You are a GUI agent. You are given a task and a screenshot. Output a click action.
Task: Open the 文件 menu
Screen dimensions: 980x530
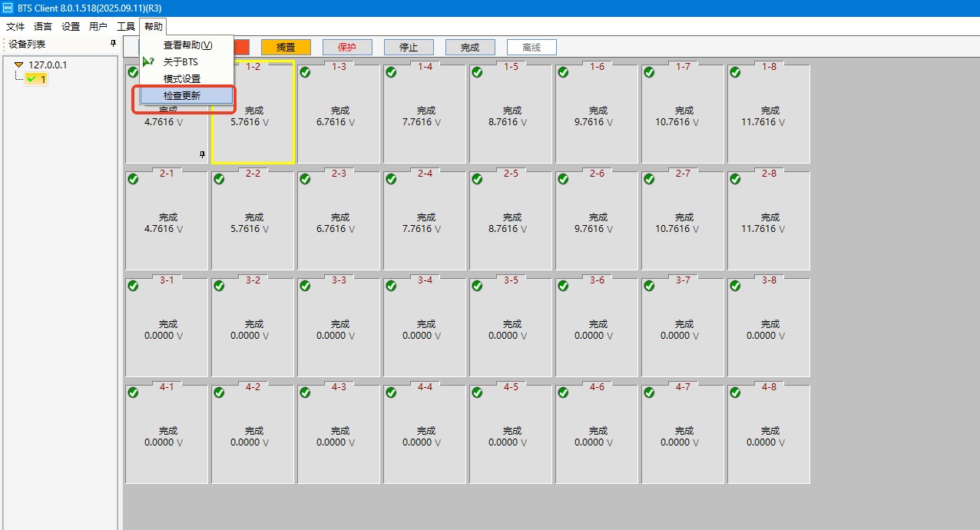[x=15, y=26]
